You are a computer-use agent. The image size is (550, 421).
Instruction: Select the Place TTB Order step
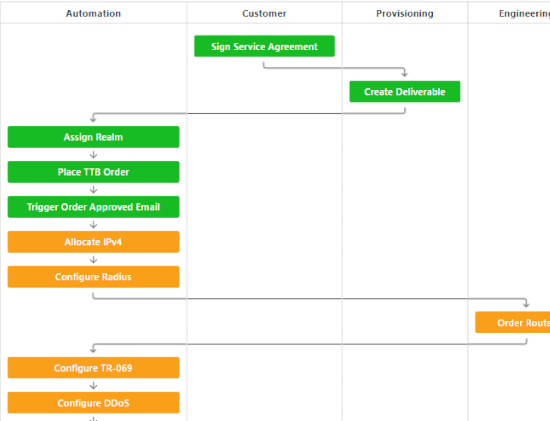93,172
